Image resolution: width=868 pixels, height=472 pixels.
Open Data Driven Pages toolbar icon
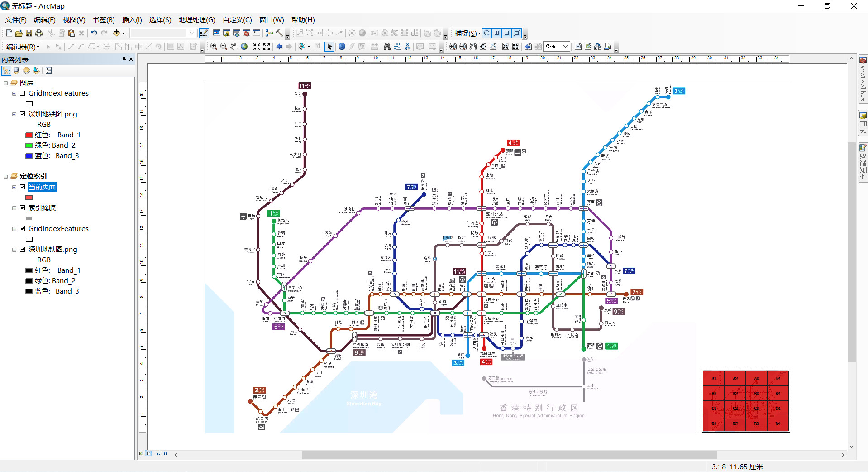(608, 47)
